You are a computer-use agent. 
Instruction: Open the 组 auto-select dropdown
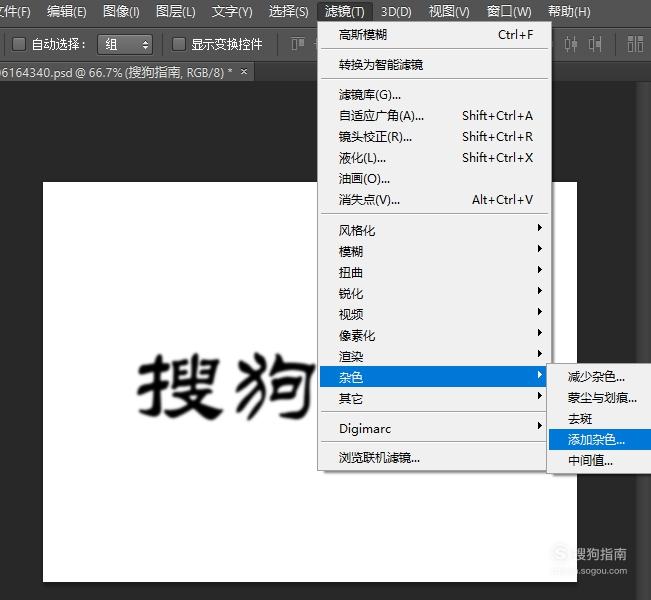pyautogui.click(x=125, y=44)
